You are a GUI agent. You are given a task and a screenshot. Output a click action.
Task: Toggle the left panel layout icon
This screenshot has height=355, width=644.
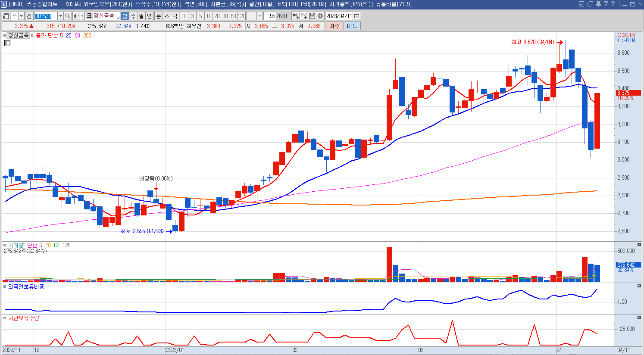pos(6,16)
